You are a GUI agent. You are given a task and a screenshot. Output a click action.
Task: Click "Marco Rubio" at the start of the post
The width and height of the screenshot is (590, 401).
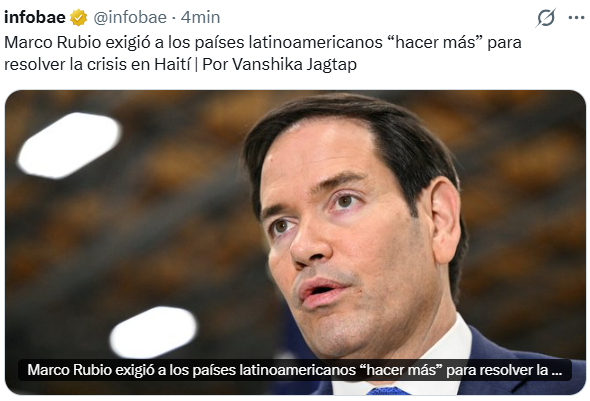53,43
